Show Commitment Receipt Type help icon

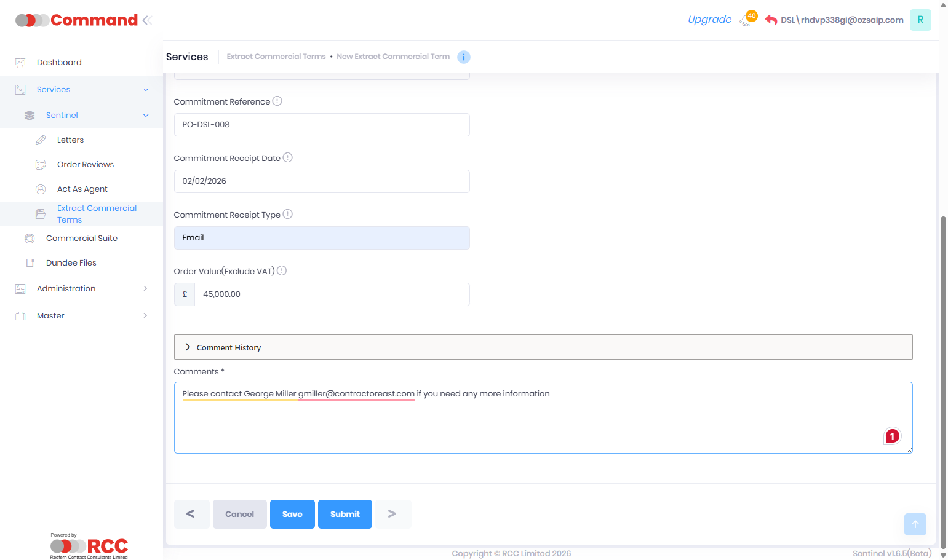287,214
